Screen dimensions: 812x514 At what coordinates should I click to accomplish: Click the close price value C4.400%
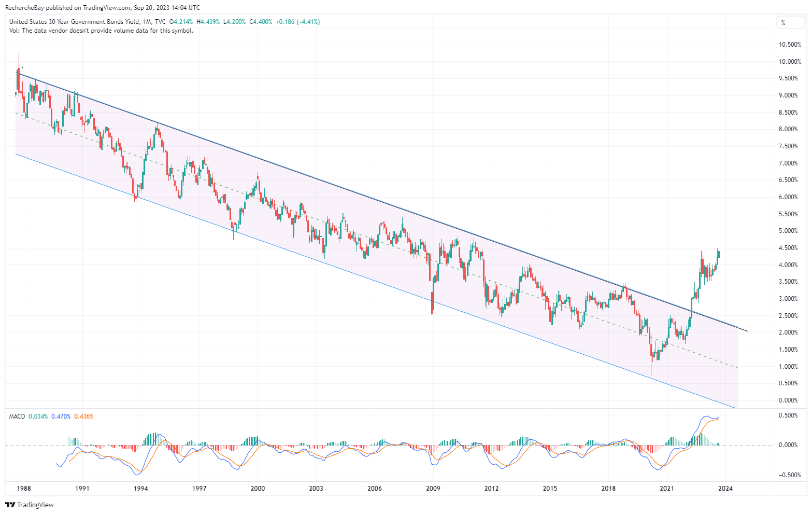point(261,22)
